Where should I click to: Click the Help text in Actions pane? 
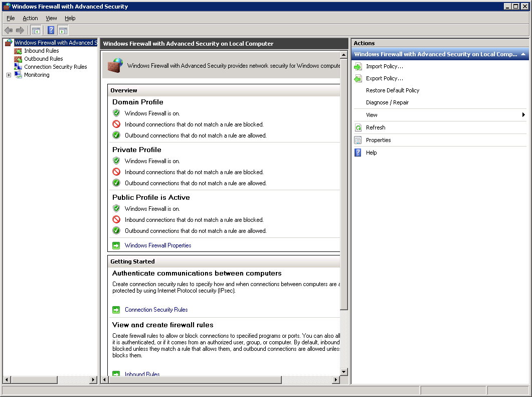tap(371, 153)
